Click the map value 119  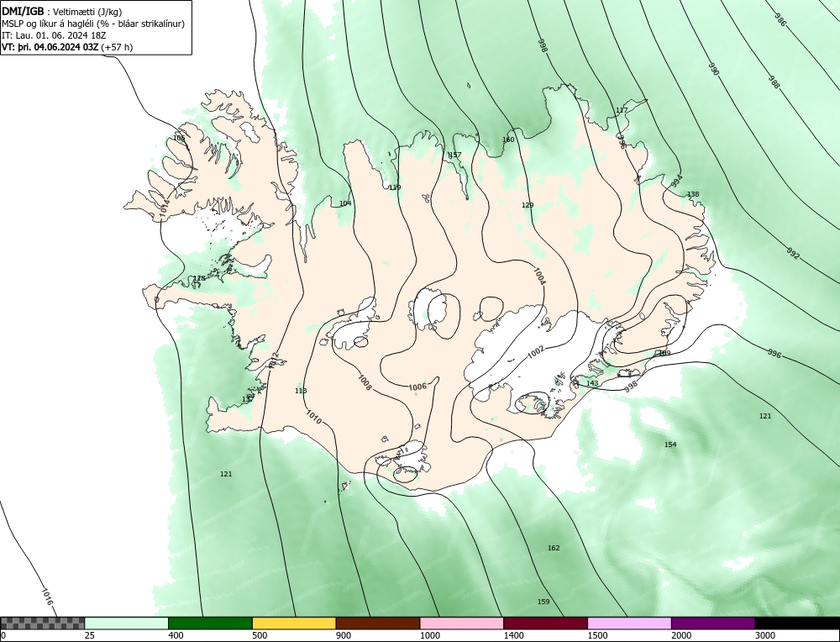pos(394,187)
